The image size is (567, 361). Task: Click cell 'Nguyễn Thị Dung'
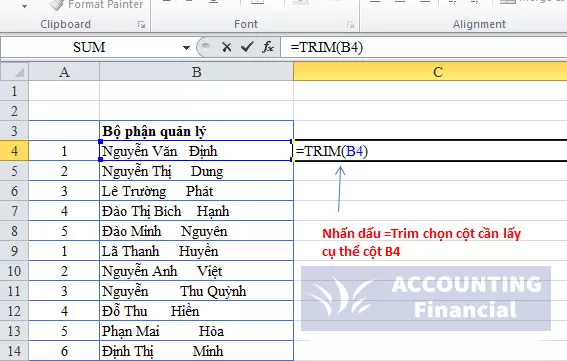point(196,171)
